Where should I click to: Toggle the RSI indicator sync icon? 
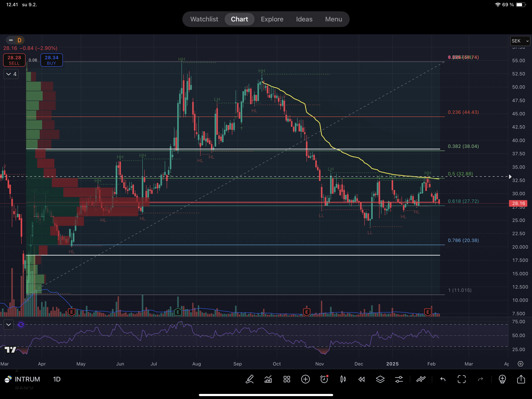[21, 325]
